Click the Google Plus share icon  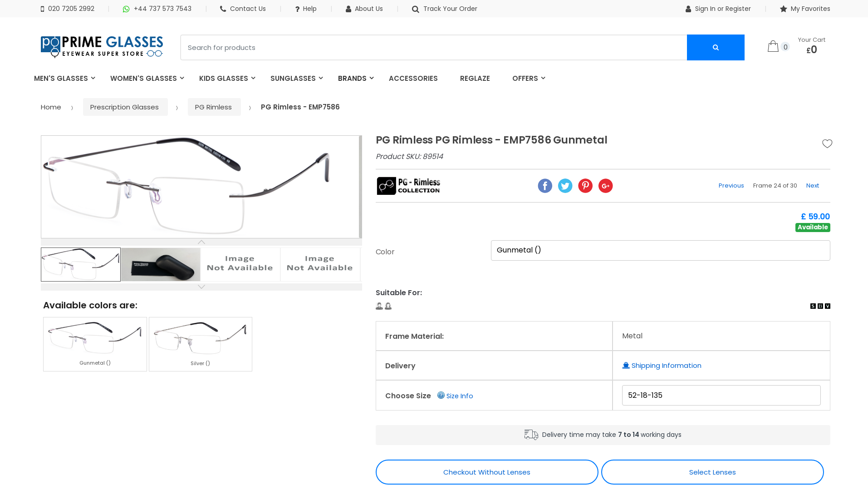click(x=605, y=186)
